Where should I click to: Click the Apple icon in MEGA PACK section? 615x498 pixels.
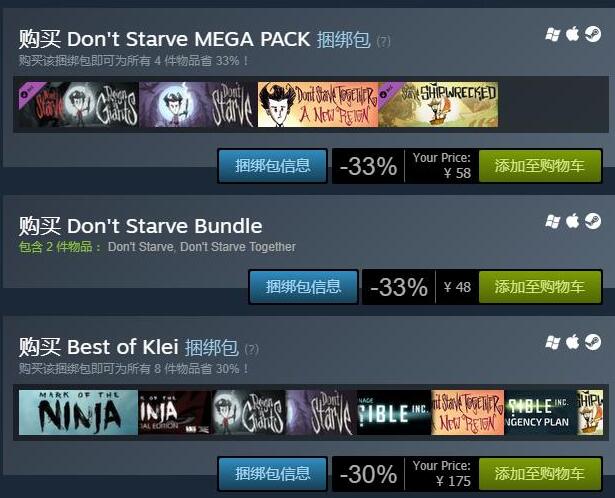(573, 34)
